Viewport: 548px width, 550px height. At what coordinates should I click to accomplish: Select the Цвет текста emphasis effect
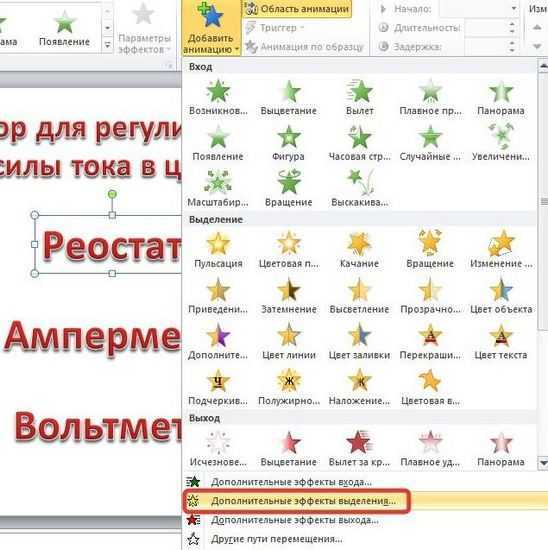tap(501, 341)
